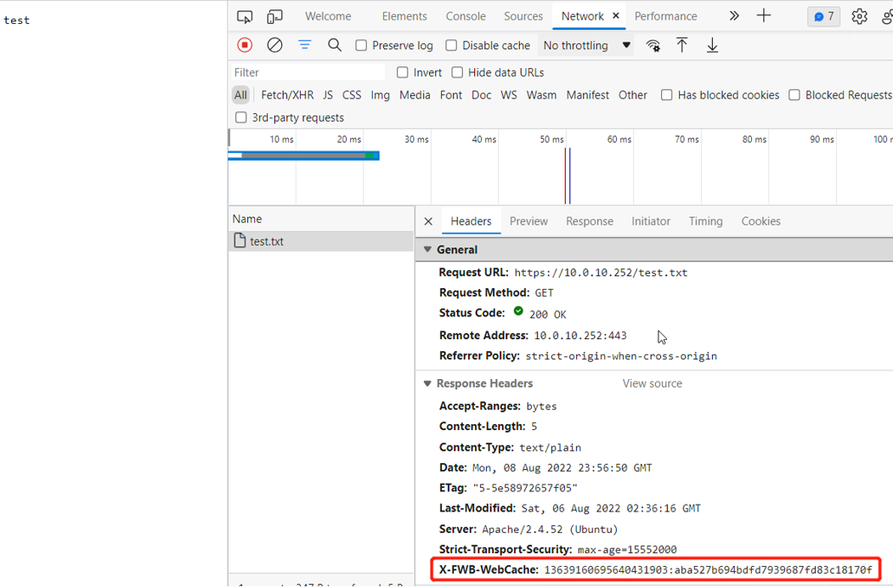
Task: Enable Preserve log
Action: [360, 45]
